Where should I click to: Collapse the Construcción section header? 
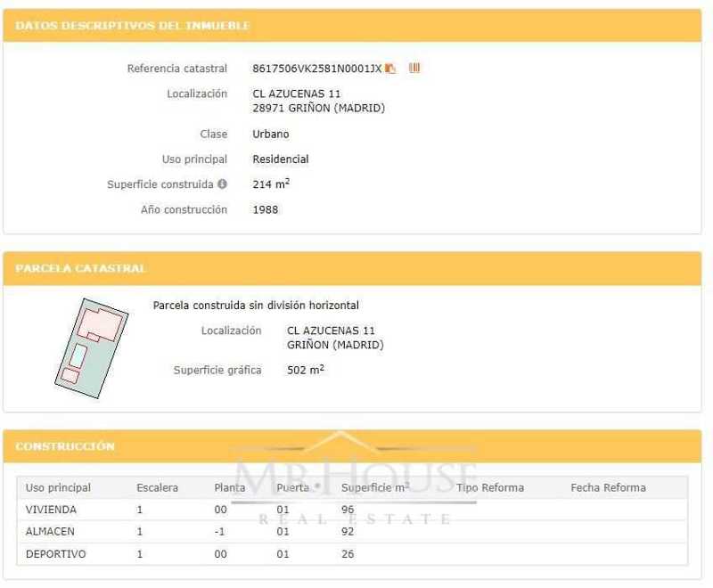(65, 446)
